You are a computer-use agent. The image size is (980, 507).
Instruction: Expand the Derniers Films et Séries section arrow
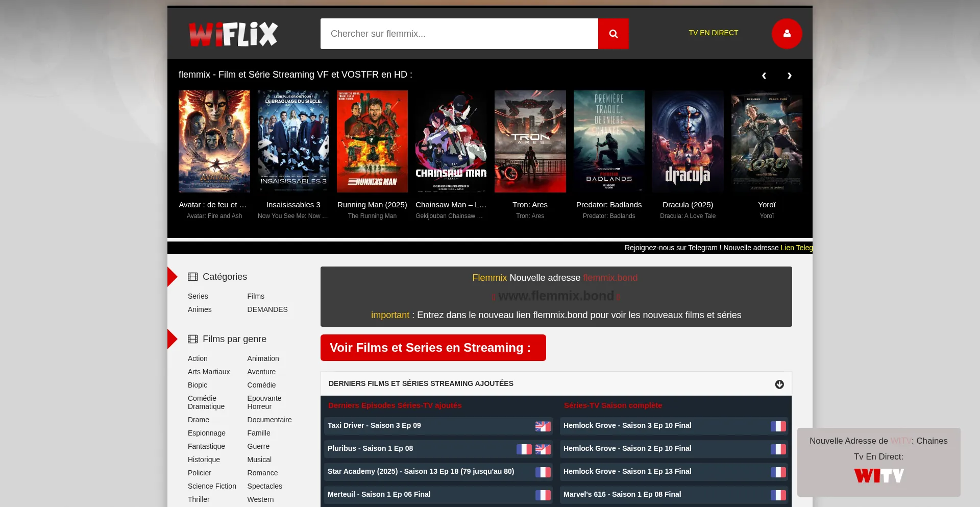[779, 384]
